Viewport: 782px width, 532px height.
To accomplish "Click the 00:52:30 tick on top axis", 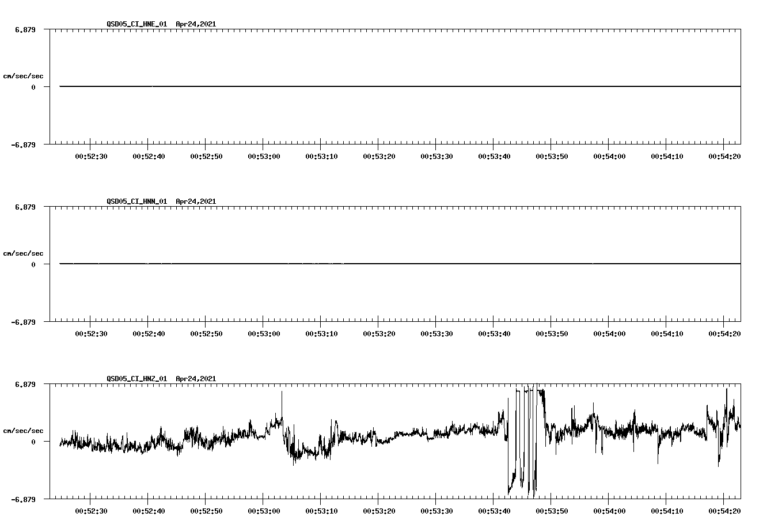I will coord(90,154).
